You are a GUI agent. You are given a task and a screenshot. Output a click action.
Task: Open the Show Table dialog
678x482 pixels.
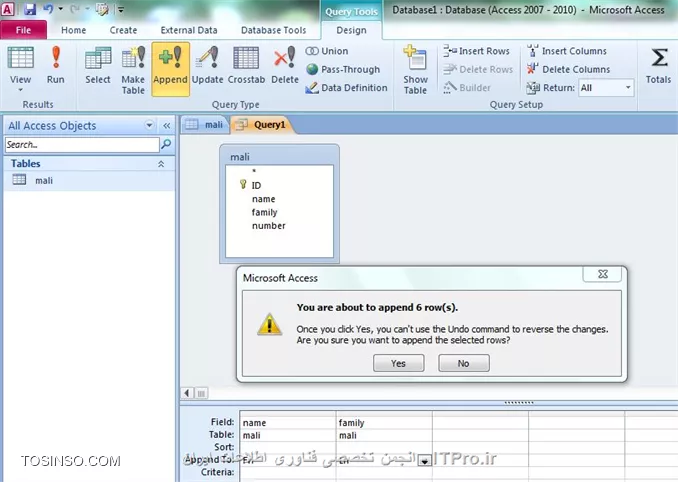[415, 68]
